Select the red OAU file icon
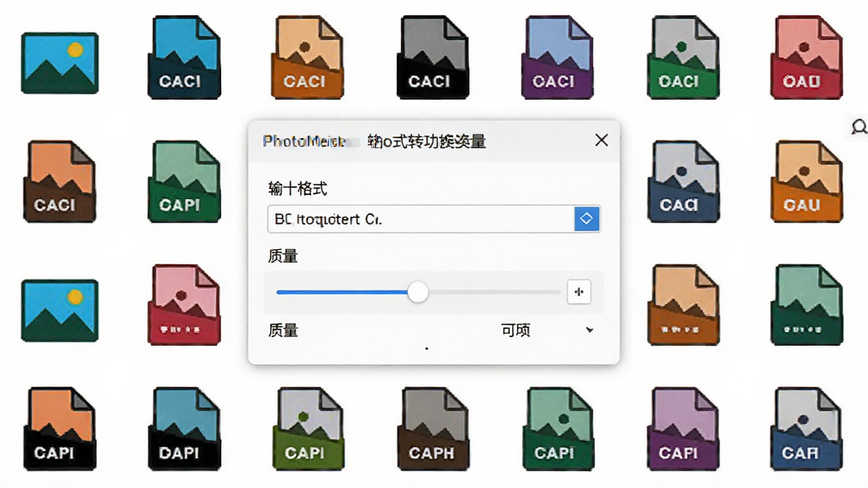Screen dimensions: 868x488 [x=807, y=58]
